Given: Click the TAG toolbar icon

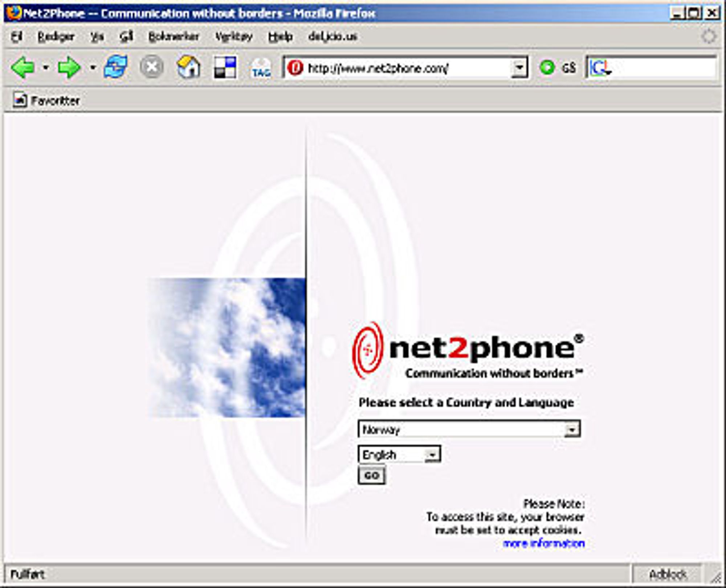Looking at the screenshot, I should click(261, 68).
